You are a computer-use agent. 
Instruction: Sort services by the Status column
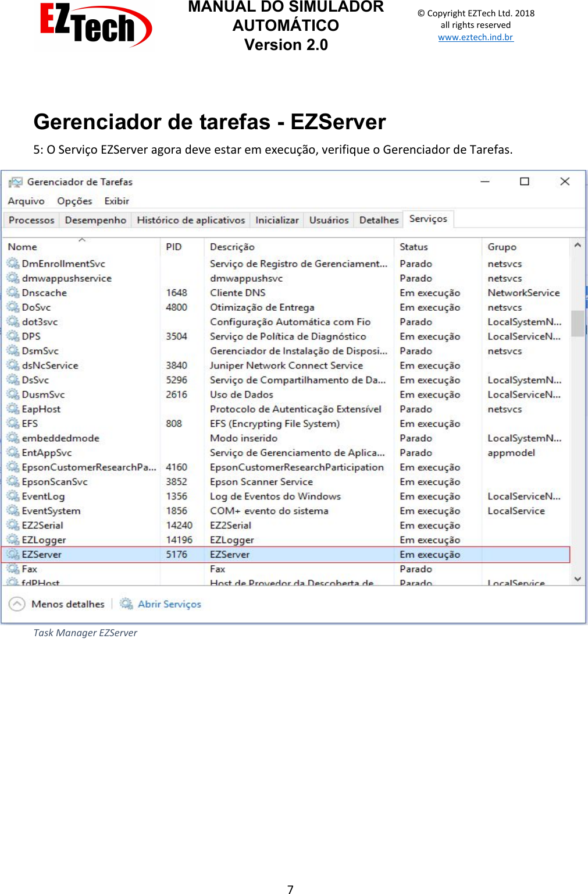[438, 247]
